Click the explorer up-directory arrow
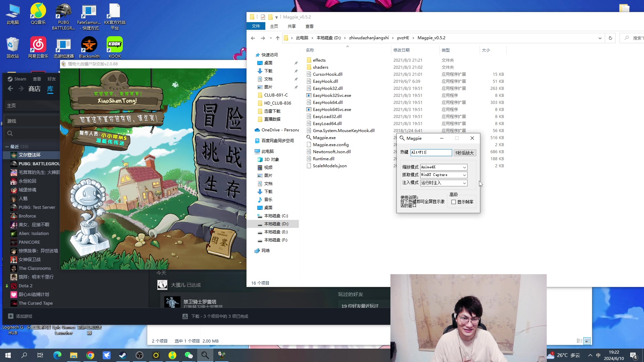The height and width of the screenshot is (362, 644). point(278,38)
